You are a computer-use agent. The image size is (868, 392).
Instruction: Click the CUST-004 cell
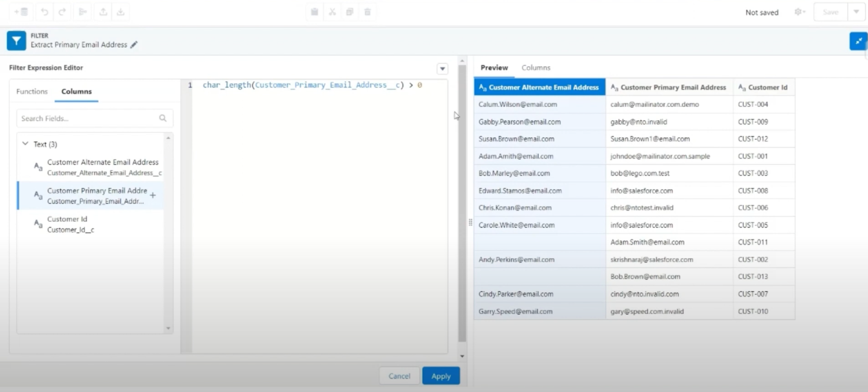pyautogui.click(x=764, y=104)
